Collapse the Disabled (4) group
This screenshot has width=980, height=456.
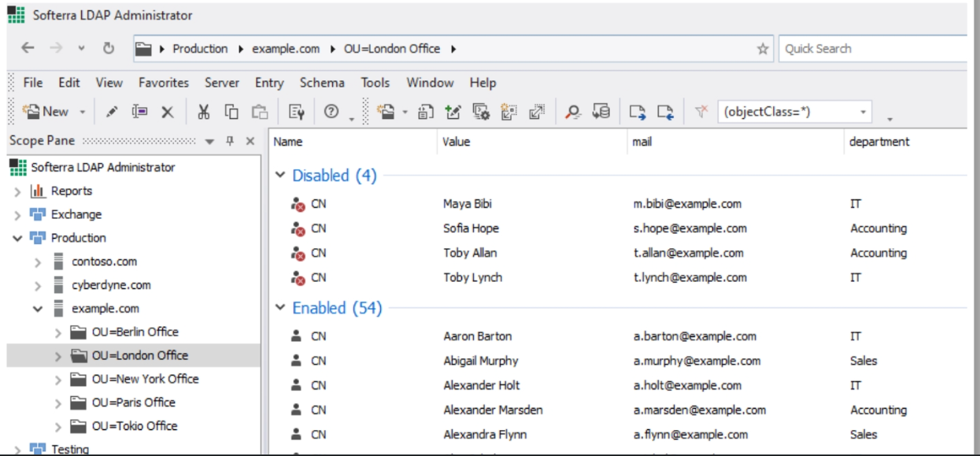[280, 176]
